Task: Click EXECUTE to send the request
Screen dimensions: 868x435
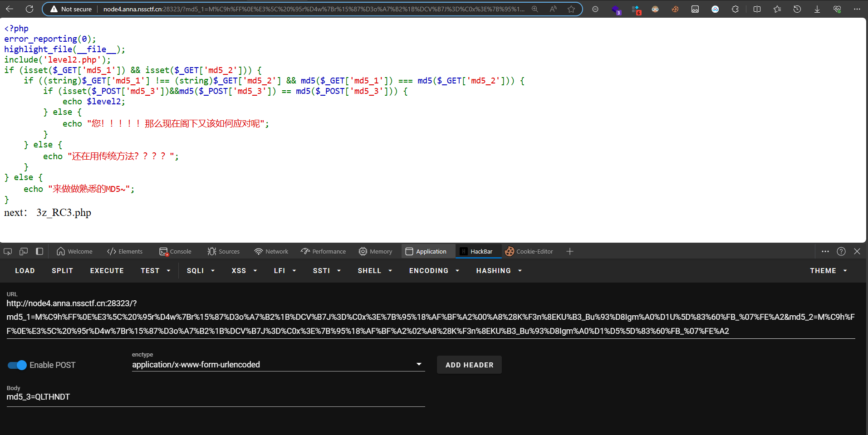Action: [107, 271]
